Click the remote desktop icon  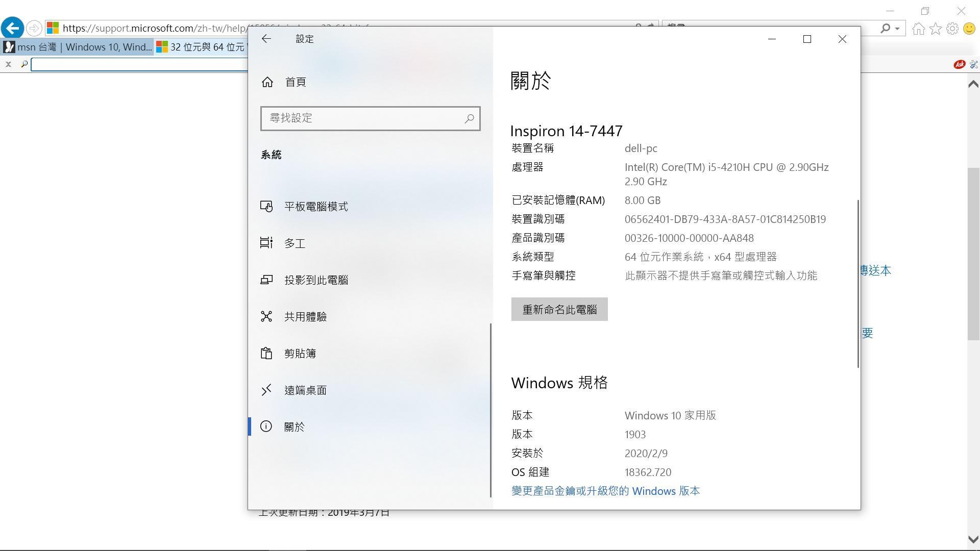266,390
